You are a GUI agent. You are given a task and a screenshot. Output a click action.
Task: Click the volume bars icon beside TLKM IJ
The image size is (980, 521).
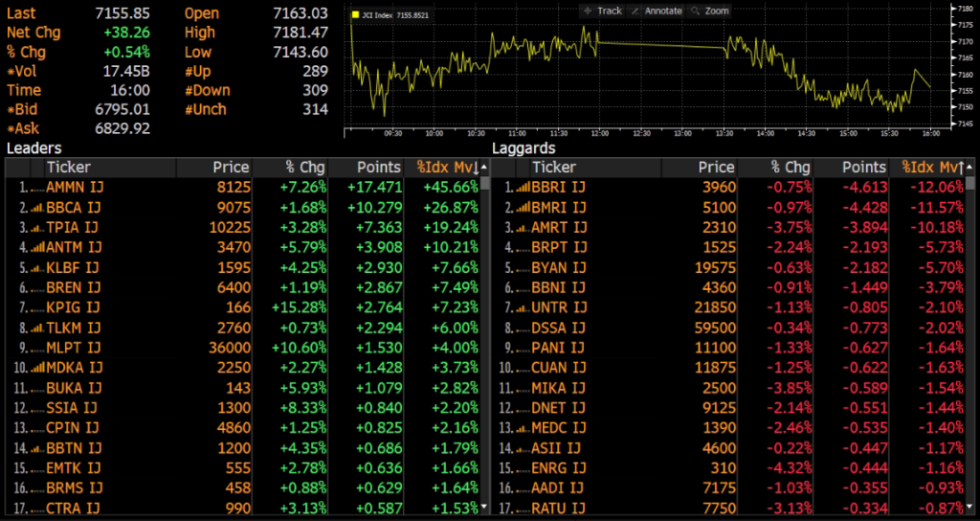tap(37, 328)
